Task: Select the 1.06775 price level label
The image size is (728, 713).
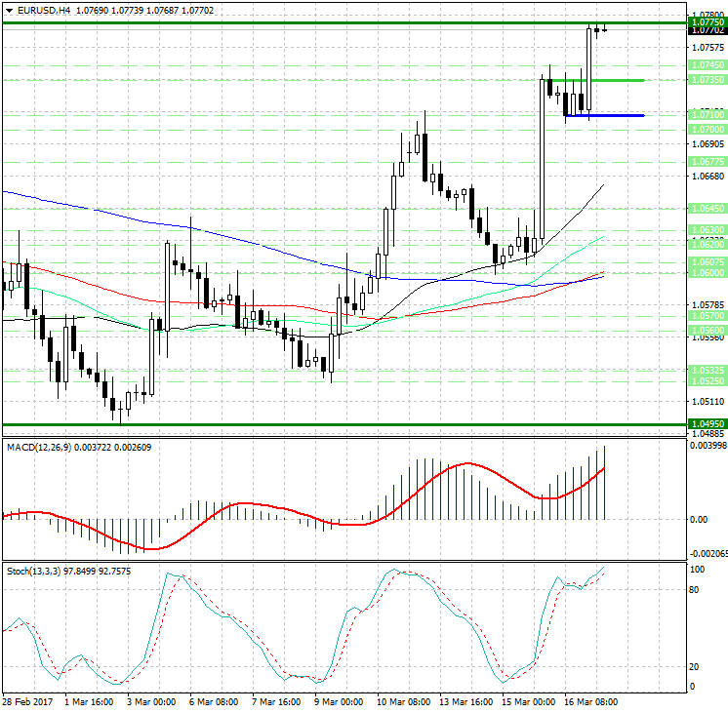Action: point(708,162)
